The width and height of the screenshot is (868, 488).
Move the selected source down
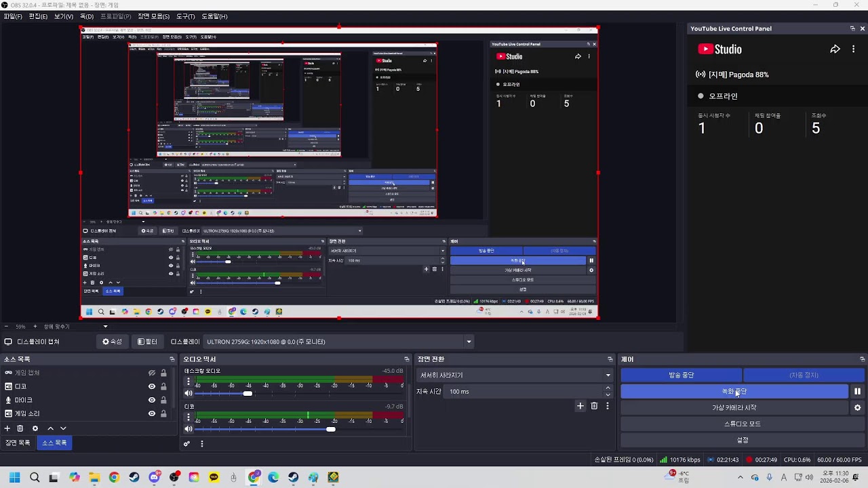tap(63, 428)
